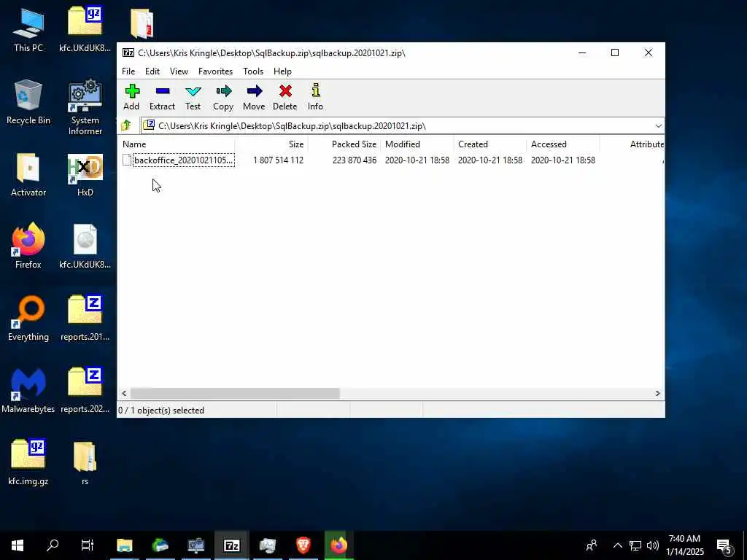The image size is (747, 560).
Task: Select the Activator desktop icon
Action: (28, 174)
